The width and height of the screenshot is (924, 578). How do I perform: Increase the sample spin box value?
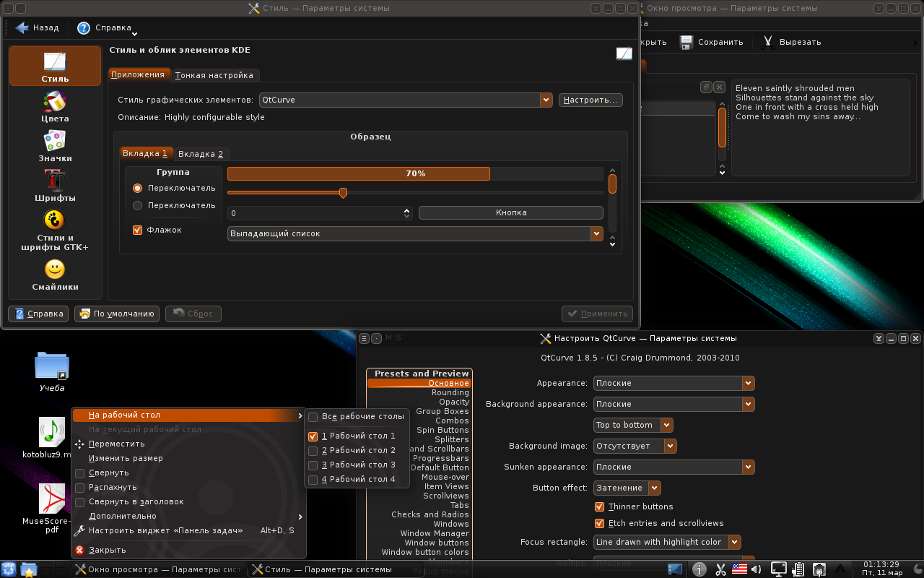[407, 210]
